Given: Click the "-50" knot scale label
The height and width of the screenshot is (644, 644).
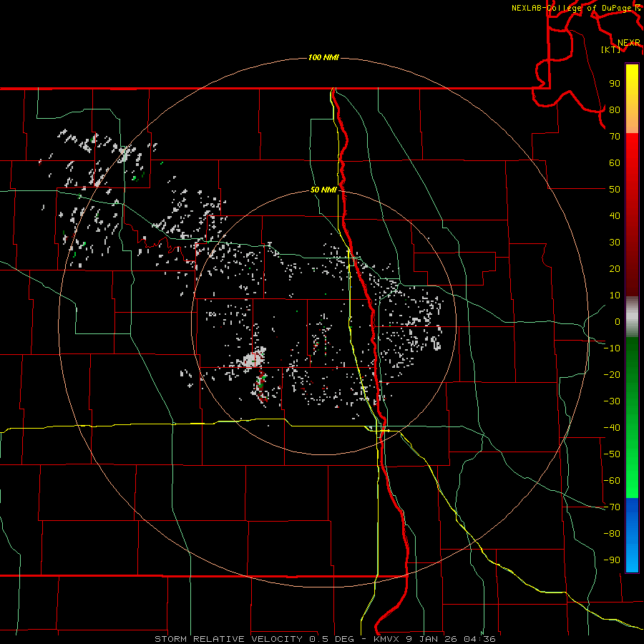Looking at the screenshot, I should [612, 454].
